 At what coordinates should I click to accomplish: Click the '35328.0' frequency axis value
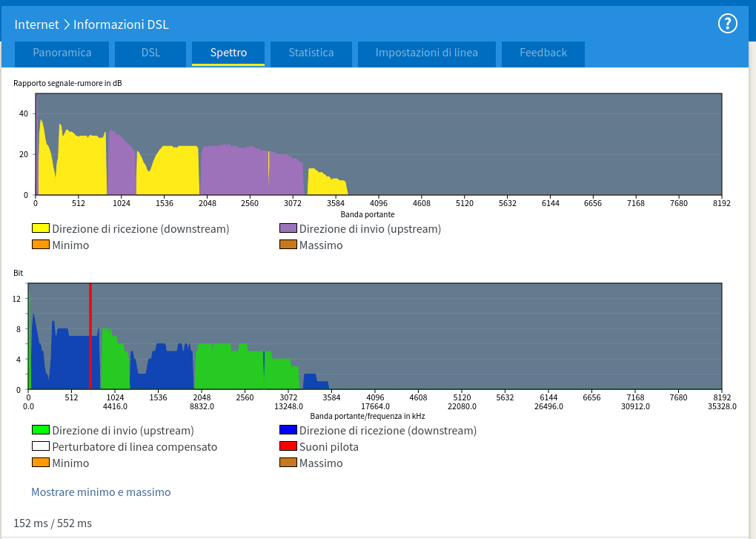pos(722,406)
